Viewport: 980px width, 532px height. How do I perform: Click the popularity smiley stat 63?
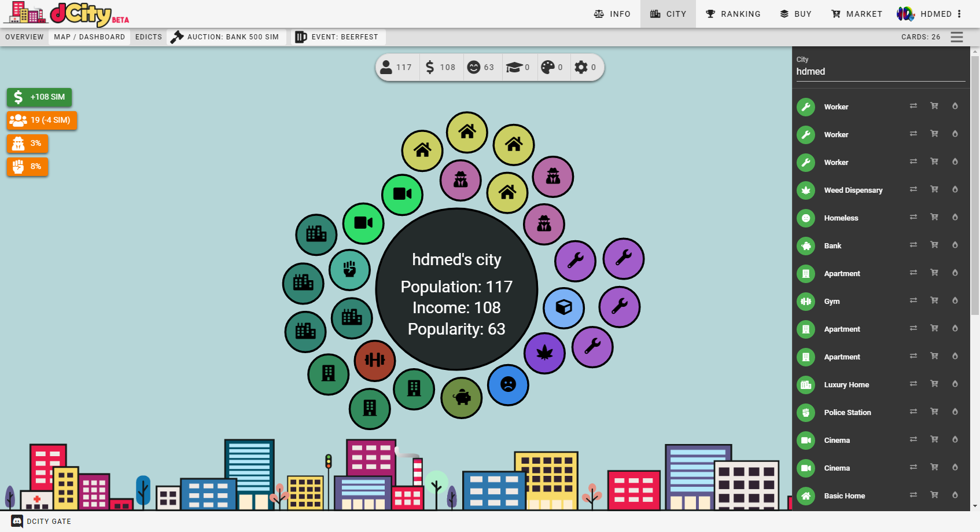pos(481,67)
